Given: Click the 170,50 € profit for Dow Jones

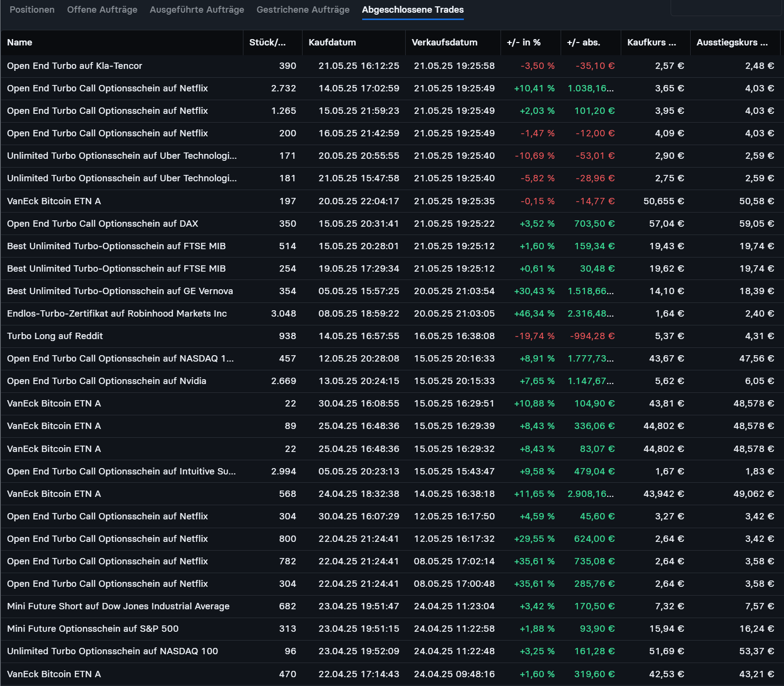Looking at the screenshot, I should (594, 606).
